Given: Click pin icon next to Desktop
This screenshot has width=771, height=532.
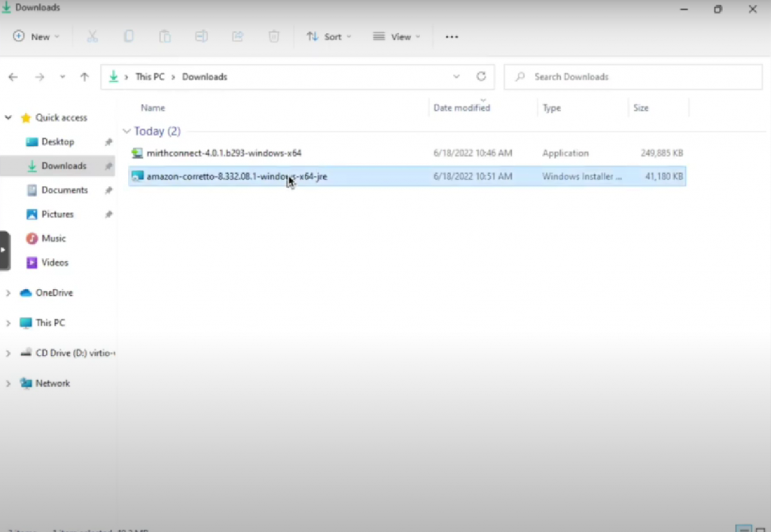Looking at the screenshot, I should tap(108, 142).
